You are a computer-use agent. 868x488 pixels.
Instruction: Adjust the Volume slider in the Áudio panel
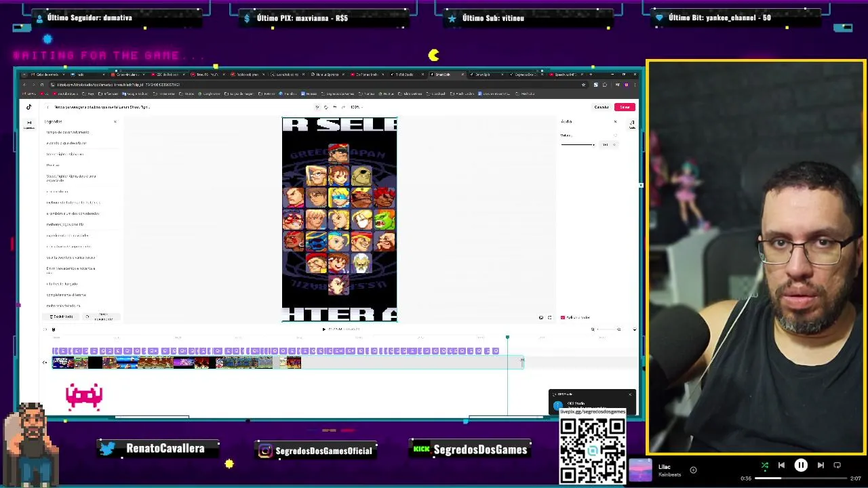[x=578, y=144]
